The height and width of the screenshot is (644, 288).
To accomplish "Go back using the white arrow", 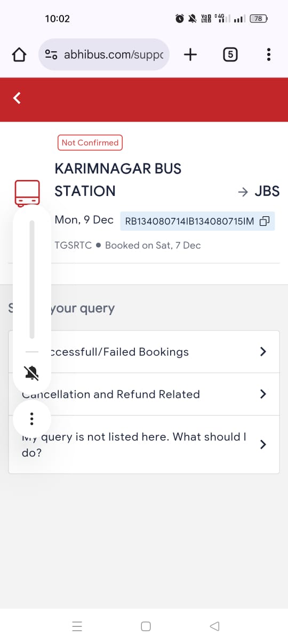I will point(17,98).
